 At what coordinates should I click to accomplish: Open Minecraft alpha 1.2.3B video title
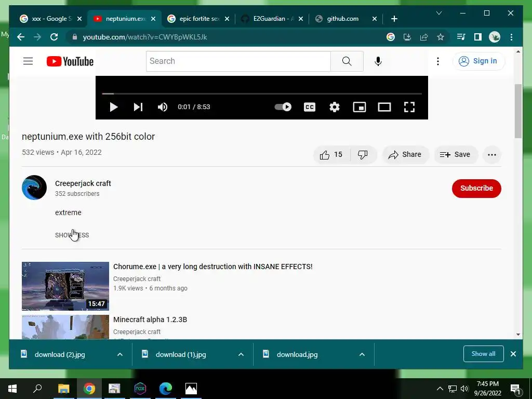(150, 320)
